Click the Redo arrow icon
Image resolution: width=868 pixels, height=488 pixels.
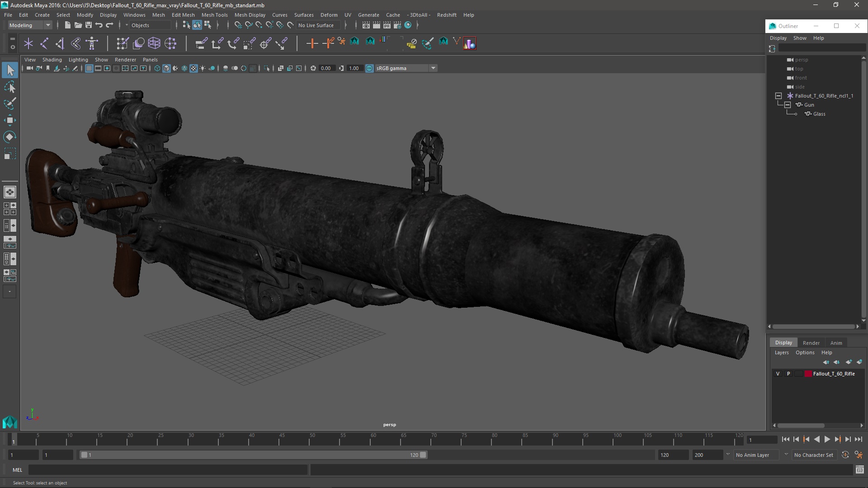109,25
